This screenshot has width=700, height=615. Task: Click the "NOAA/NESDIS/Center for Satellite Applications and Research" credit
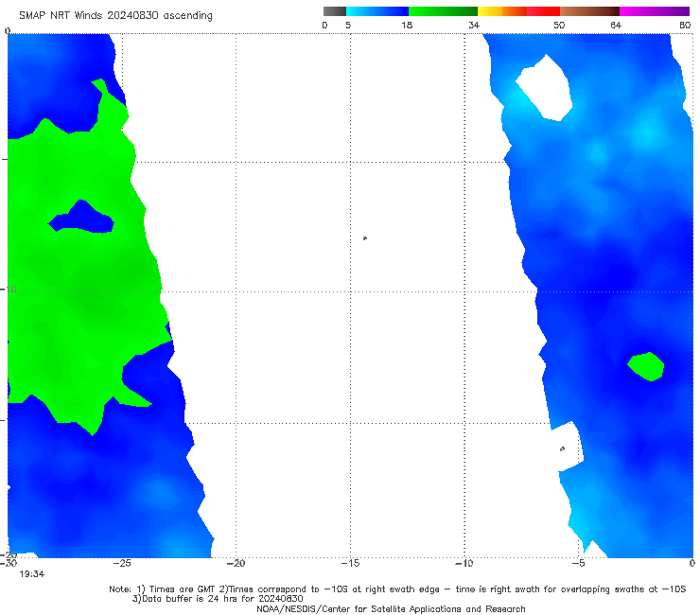tap(391, 608)
